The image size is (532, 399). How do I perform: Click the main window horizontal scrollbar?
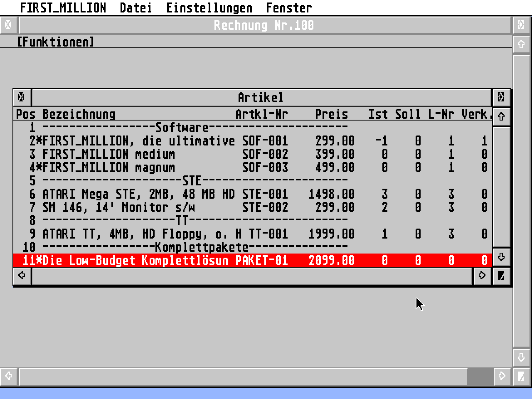click(249, 376)
